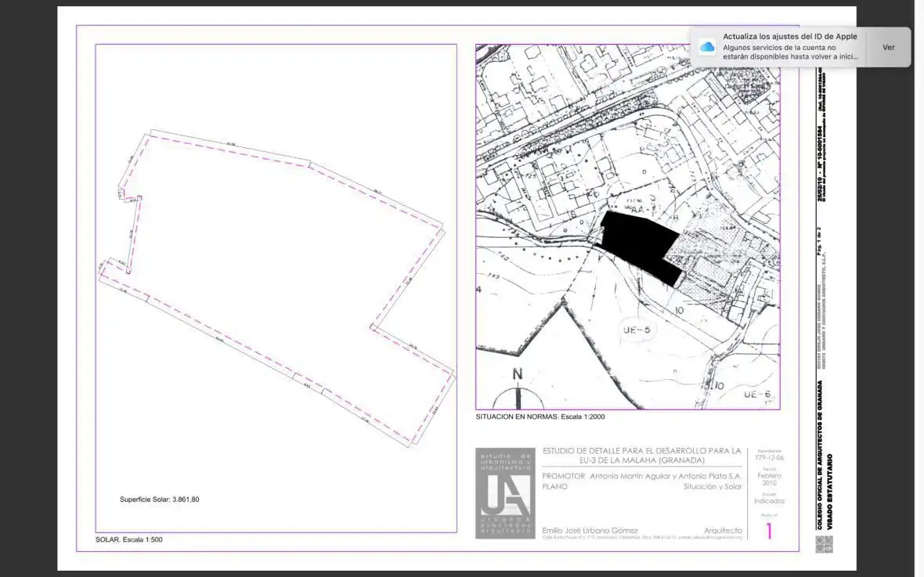This screenshot has height=577, width=924.
Task: Click the "SOLAR. Escala 1:500" caption
Action: click(x=129, y=539)
